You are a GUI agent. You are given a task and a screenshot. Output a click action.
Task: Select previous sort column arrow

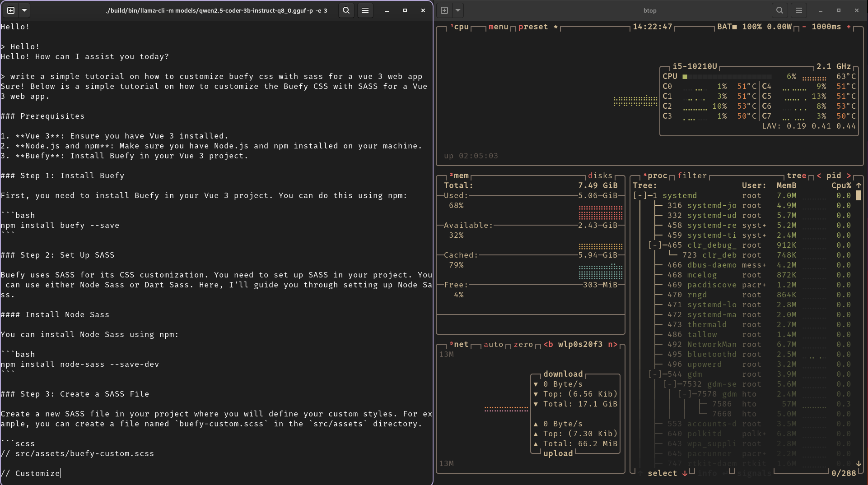click(x=819, y=176)
